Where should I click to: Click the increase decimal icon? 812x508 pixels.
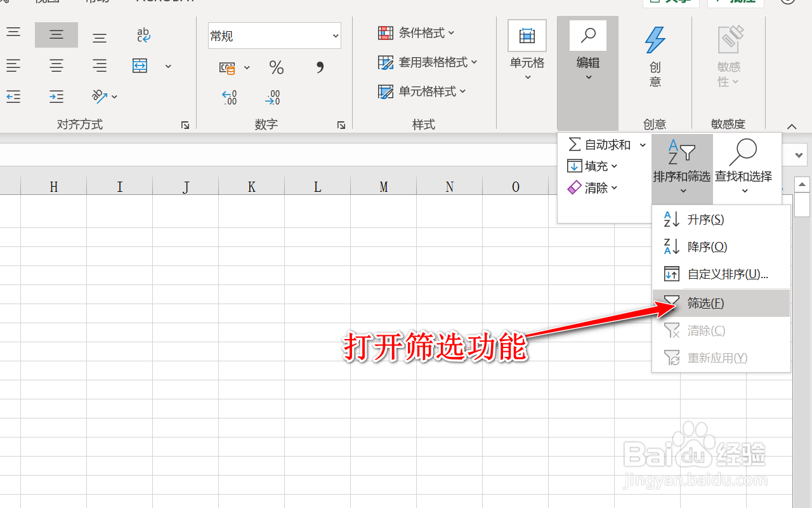click(x=230, y=97)
